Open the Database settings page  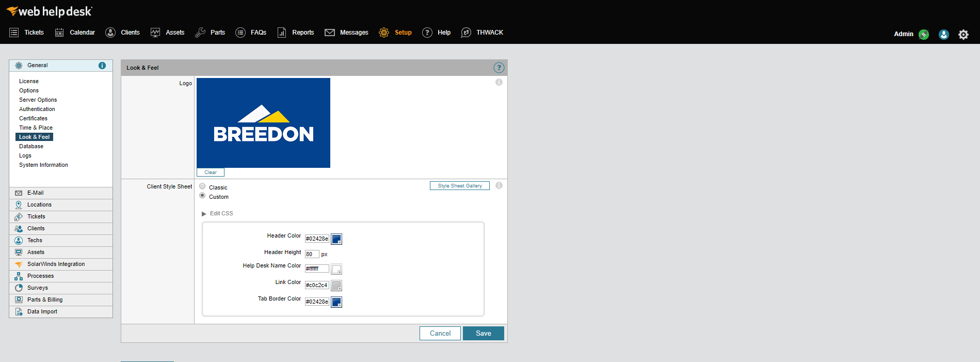coord(31,146)
